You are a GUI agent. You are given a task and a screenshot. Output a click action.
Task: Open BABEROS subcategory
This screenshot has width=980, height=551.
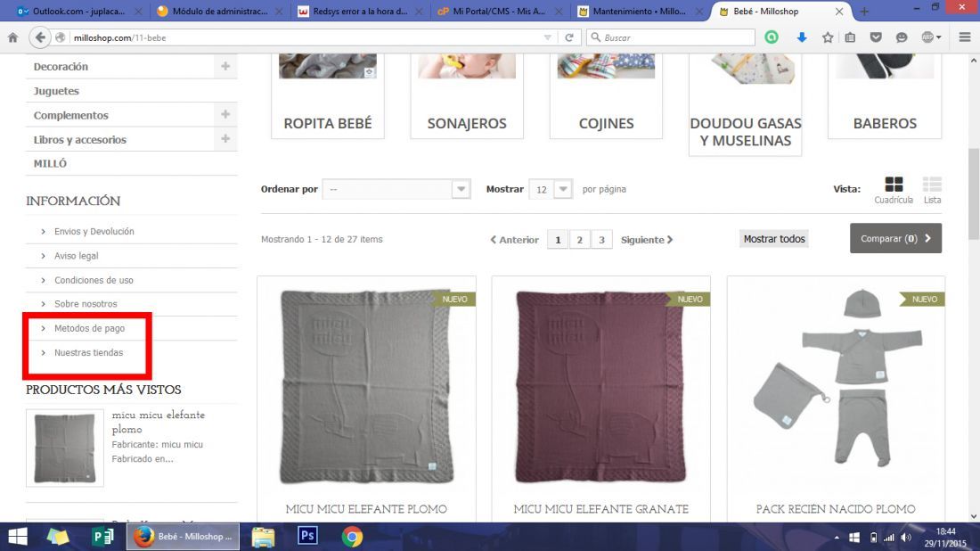pos(885,123)
